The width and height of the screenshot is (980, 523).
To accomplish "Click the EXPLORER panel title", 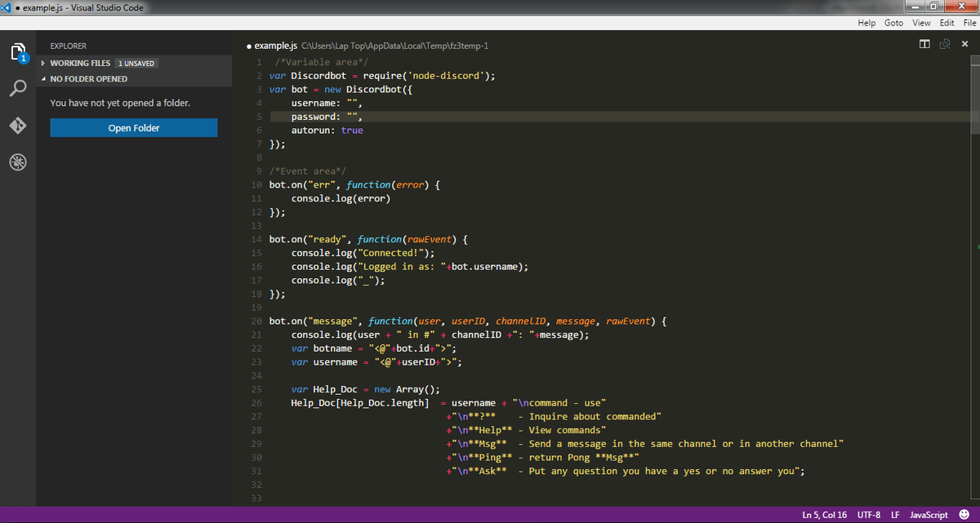I will (x=68, y=47).
